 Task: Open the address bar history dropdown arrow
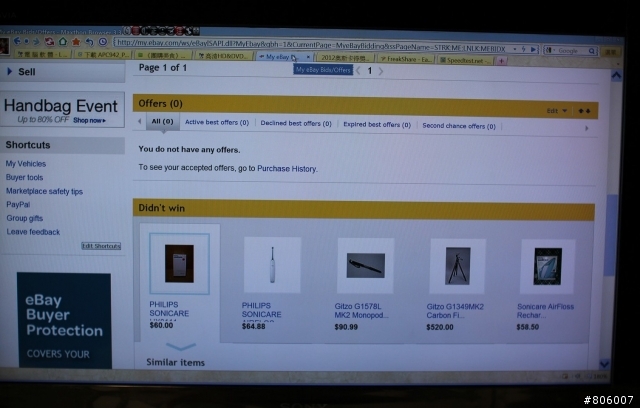tap(515, 49)
